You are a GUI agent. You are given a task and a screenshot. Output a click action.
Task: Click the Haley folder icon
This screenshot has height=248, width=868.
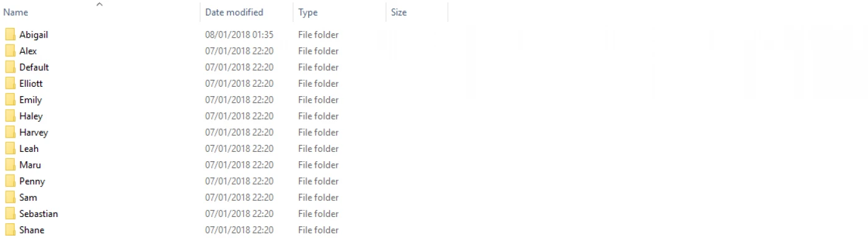pos(10,116)
